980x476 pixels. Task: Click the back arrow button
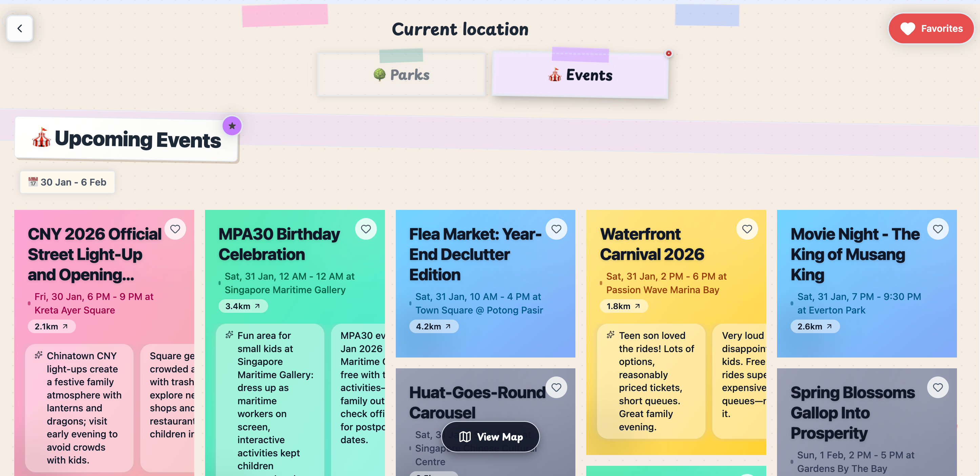[20, 28]
